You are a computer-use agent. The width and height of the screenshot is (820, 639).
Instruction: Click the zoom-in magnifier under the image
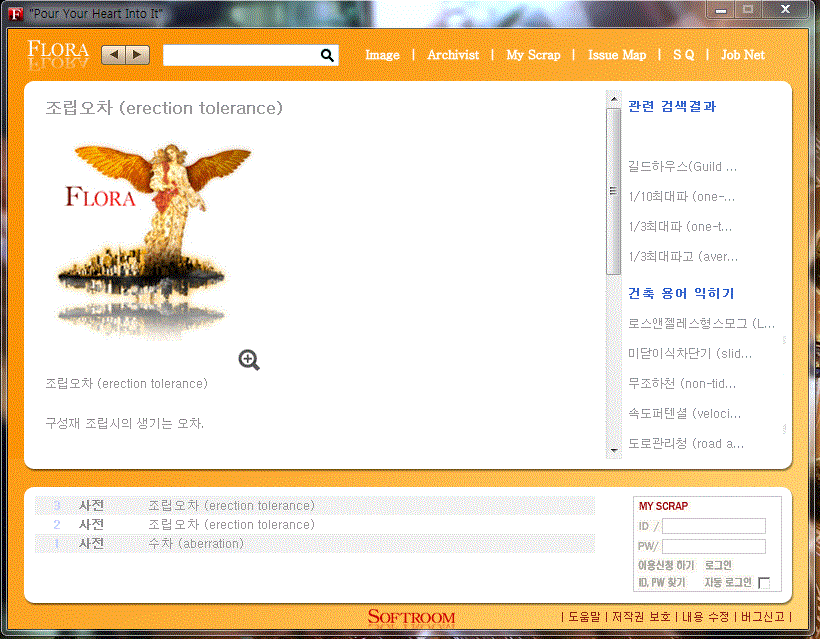point(249,360)
